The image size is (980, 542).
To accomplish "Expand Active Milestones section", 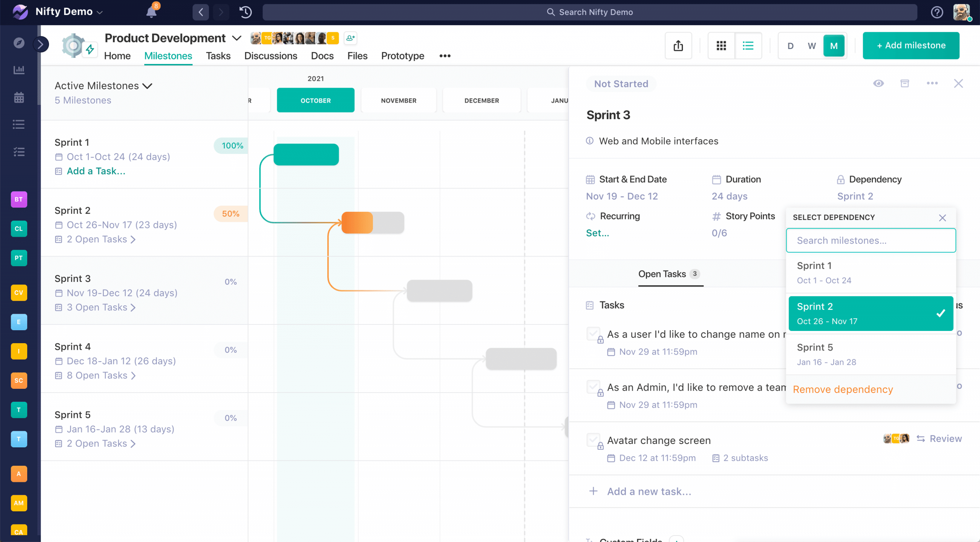I will (149, 85).
